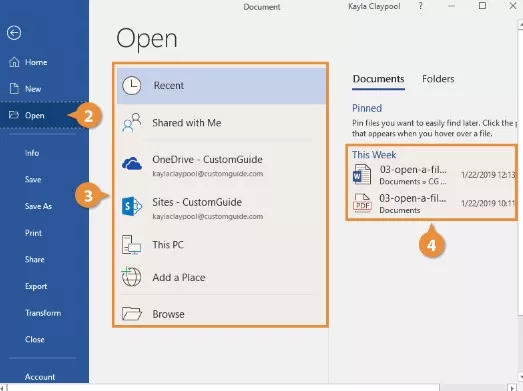Click the Word document file icon

[x=362, y=174]
